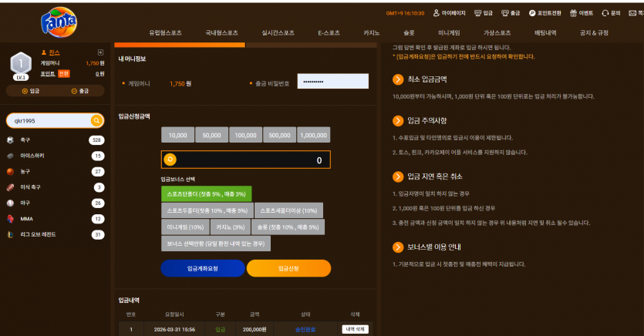This screenshot has width=644, height=336.
Task: Open 마이페이지 user icon in header
Action: [x=437, y=13]
